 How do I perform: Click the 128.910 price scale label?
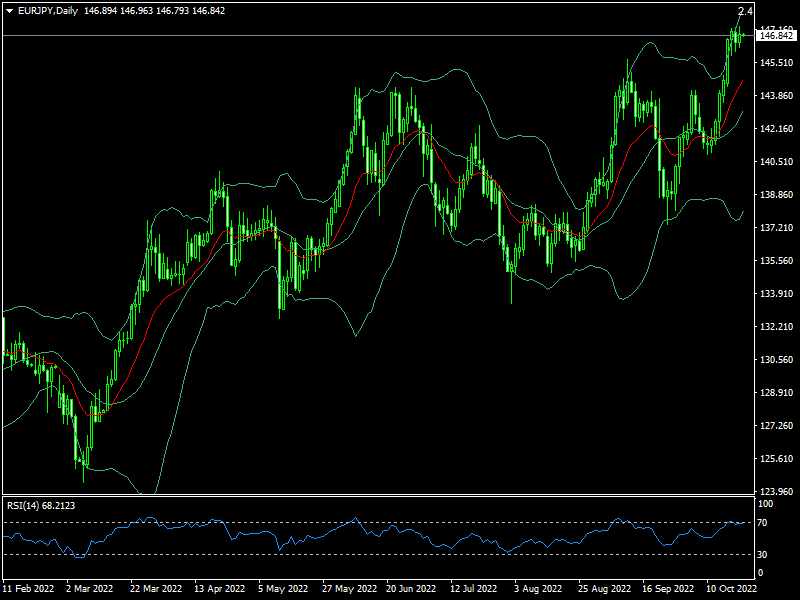(777, 392)
